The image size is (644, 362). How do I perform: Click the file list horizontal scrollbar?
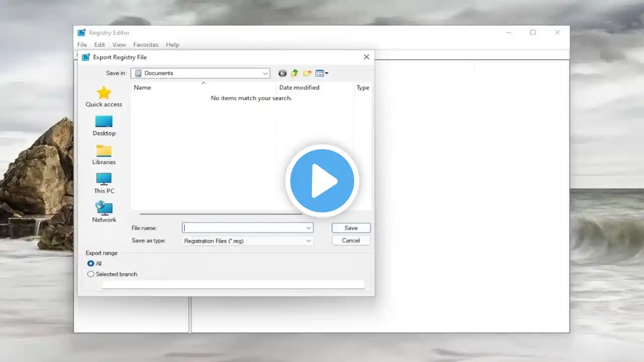221,214
